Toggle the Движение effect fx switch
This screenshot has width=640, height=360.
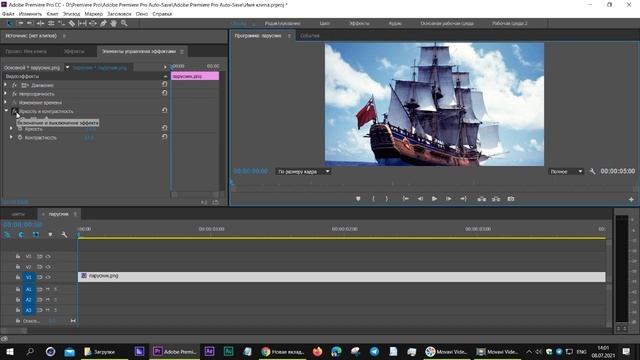(x=14, y=85)
